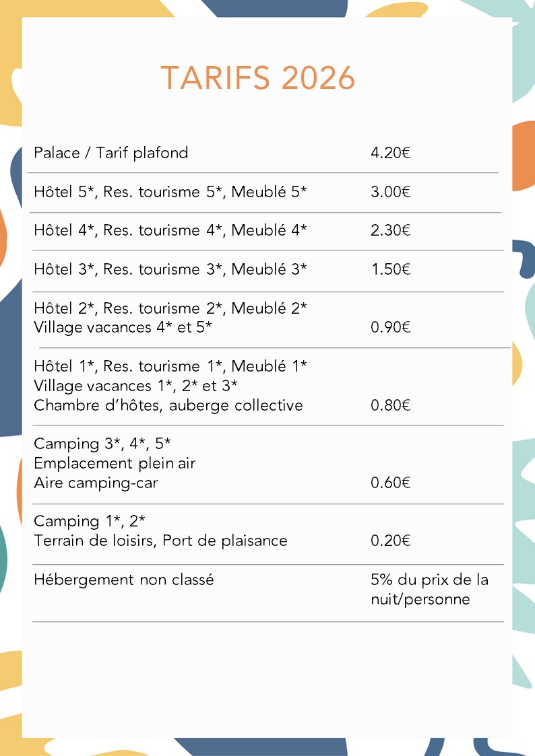
Task: Select the Hôtel 5* category line
Action: pos(170,192)
